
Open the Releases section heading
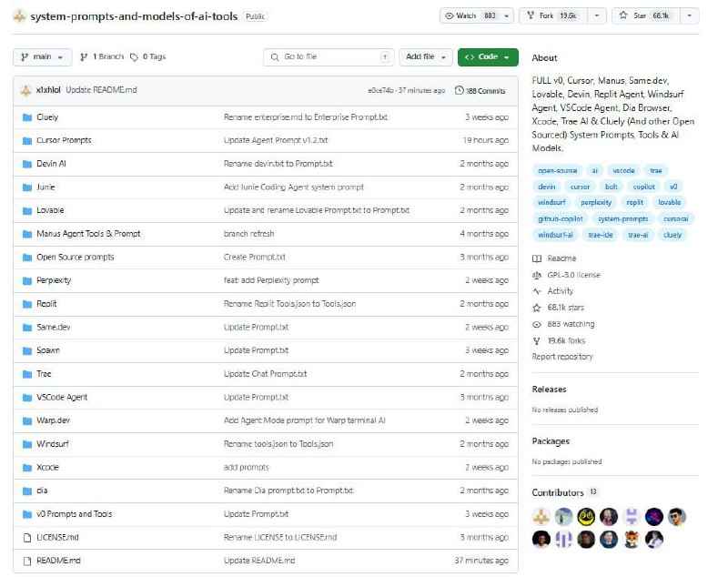click(x=549, y=390)
